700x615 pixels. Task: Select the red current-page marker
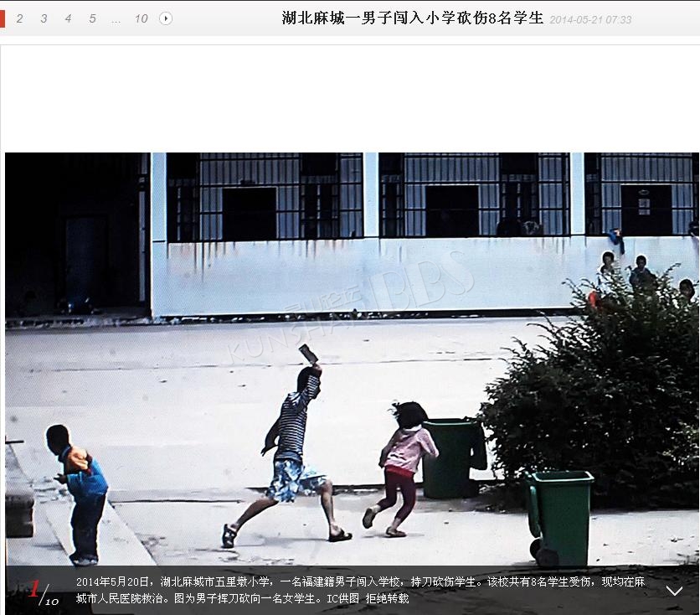(3, 18)
